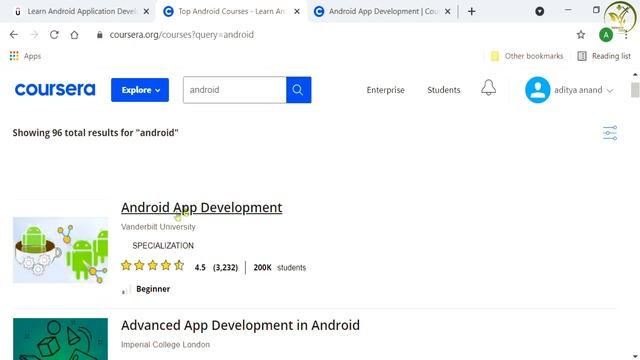
Task: Click the page vertical scrollbar thumb
Action: coord(635,90)
